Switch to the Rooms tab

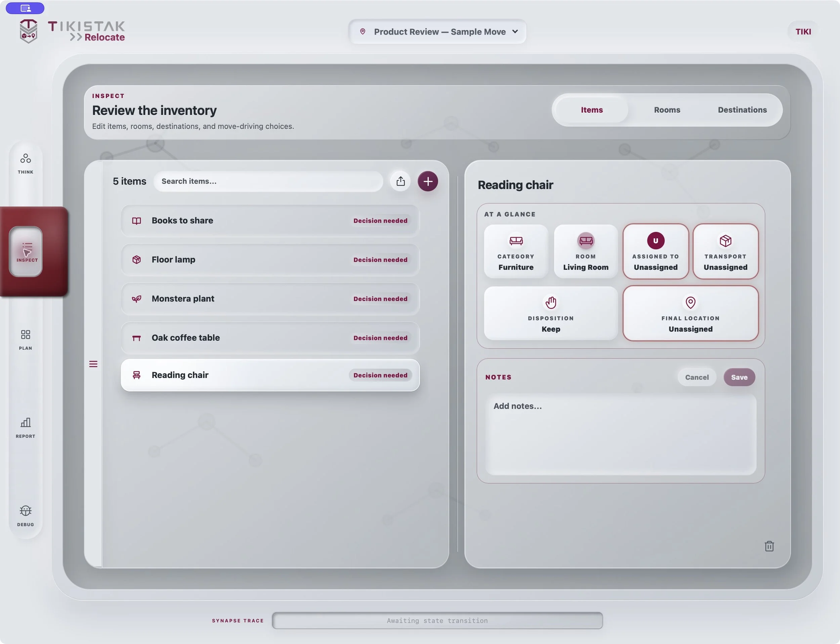coord(667,110)
